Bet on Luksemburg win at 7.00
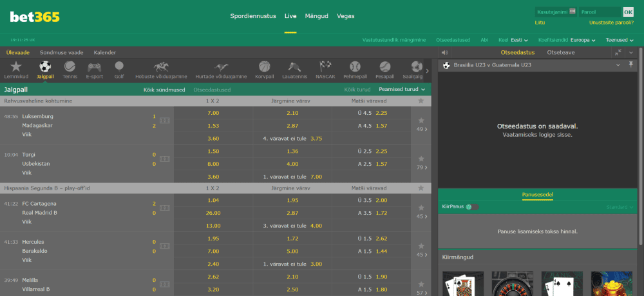This screenshot has width=644, height=296. click(x=213, y=113)
